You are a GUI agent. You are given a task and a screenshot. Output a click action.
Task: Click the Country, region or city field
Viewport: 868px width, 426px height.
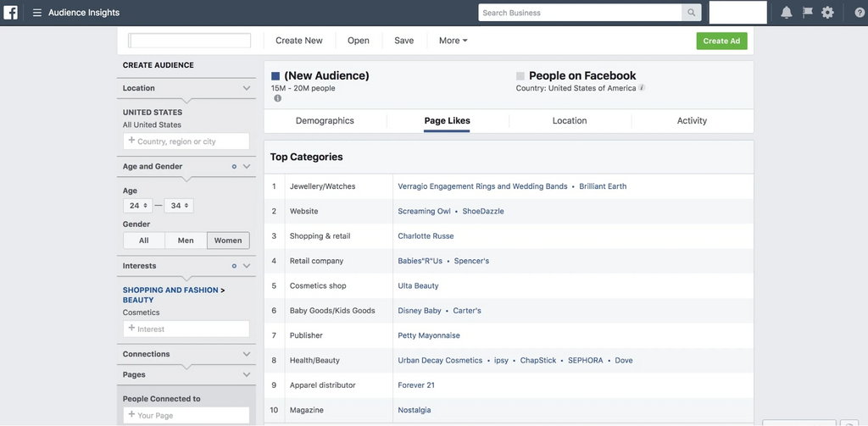(x=186, y=141)
